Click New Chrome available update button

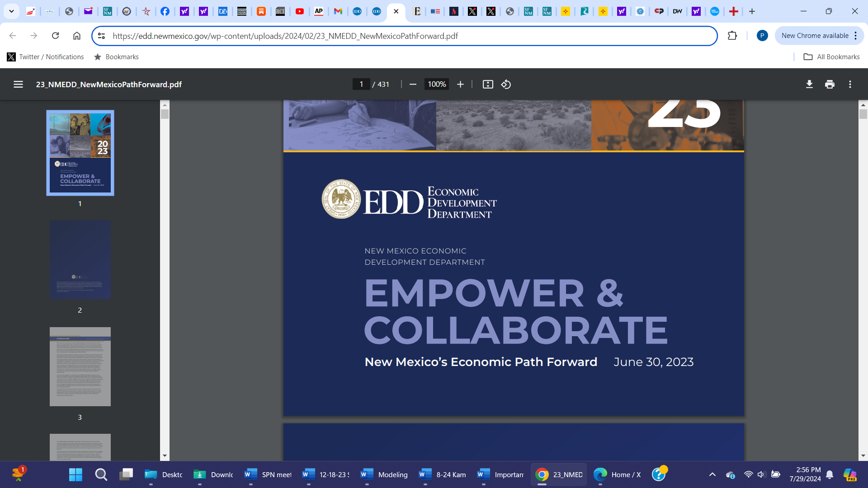tap(815, 36)
